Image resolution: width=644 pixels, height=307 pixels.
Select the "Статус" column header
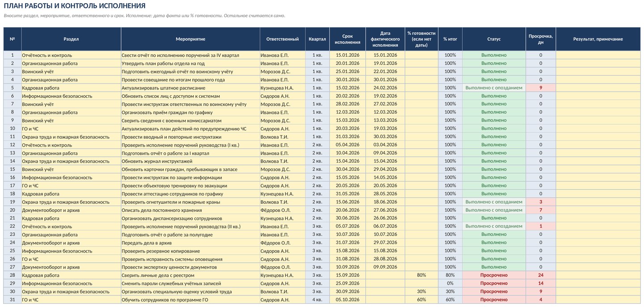click(494, 39)
